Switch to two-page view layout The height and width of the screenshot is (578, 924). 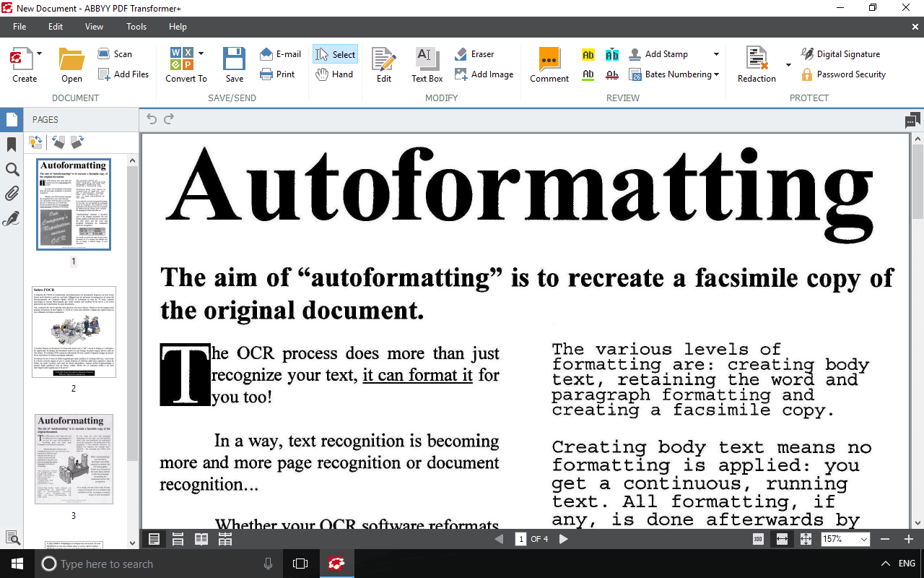201,539
